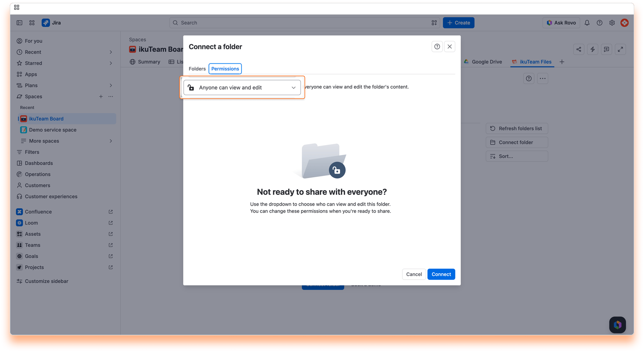Click the top-left window grid icon
This screenshot has width=644, height=352.
(17, 7)
